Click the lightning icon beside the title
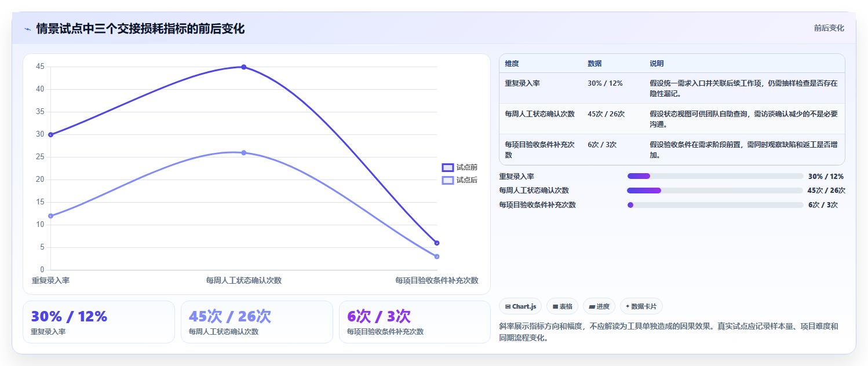 click(x=27, y=29)
